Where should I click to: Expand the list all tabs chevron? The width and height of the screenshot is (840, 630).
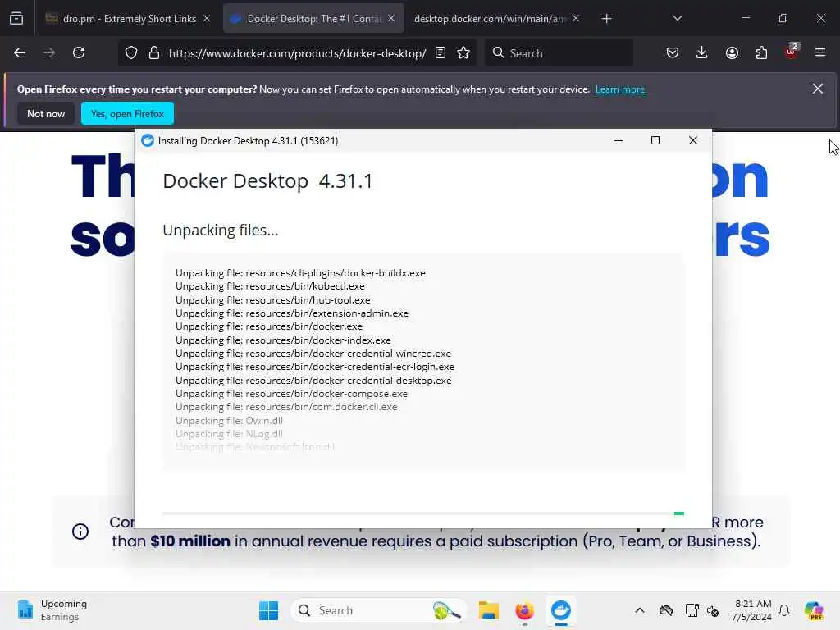click(677, 19)
